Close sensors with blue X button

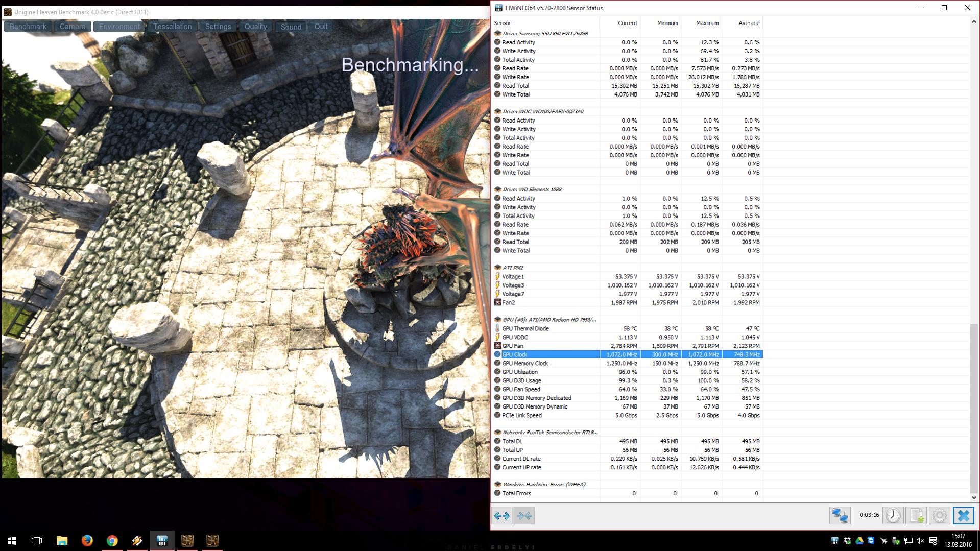coord(963,516)
